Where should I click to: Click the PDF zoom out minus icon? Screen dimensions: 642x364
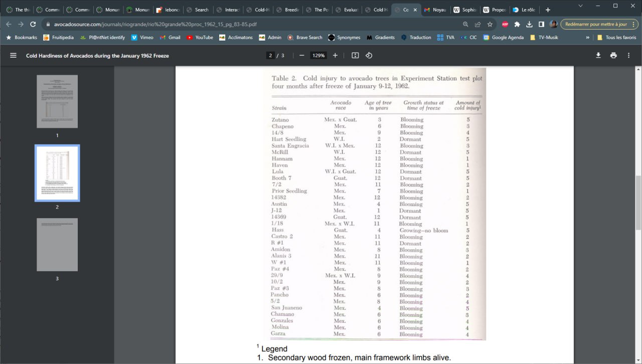click(x=301, y=56)
